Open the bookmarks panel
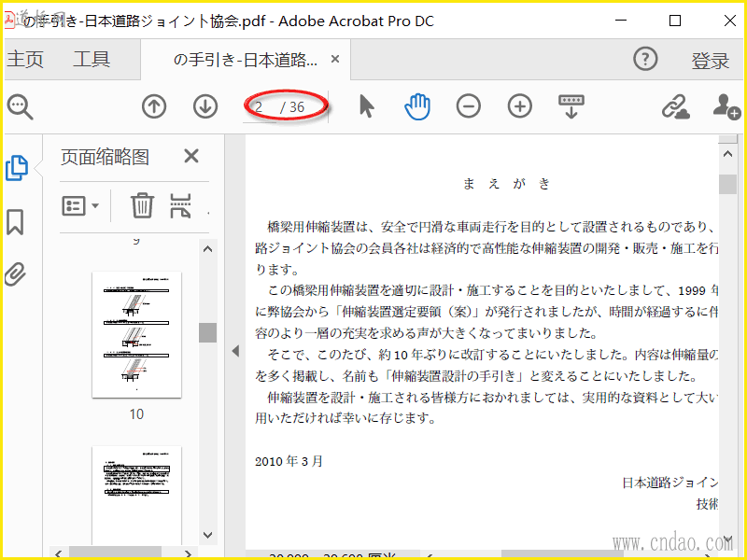 (x=15, y=221)
